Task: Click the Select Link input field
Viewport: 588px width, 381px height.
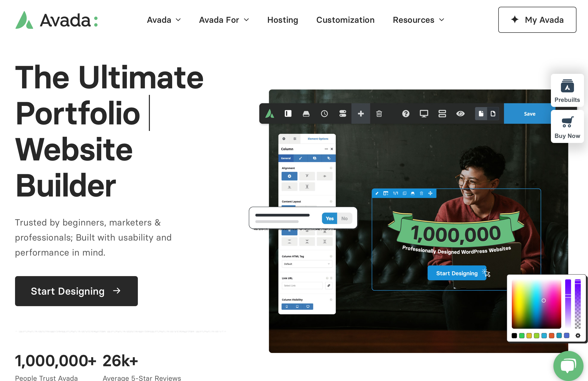Action: point(302,286)
